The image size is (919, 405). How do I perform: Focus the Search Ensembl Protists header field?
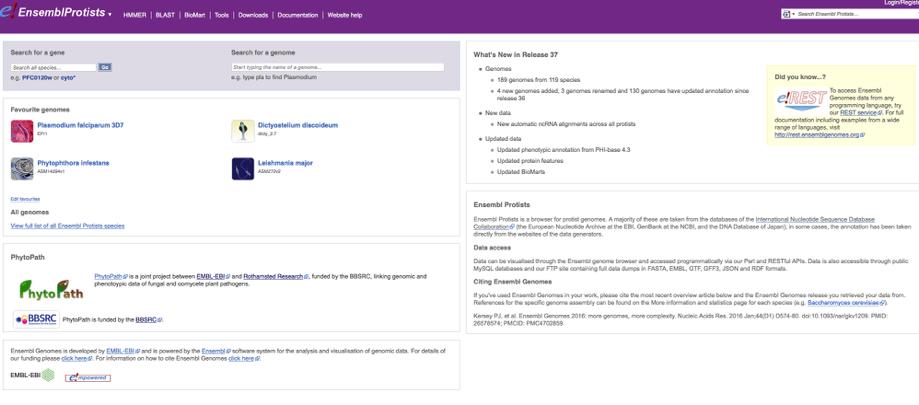click(857, 14)
